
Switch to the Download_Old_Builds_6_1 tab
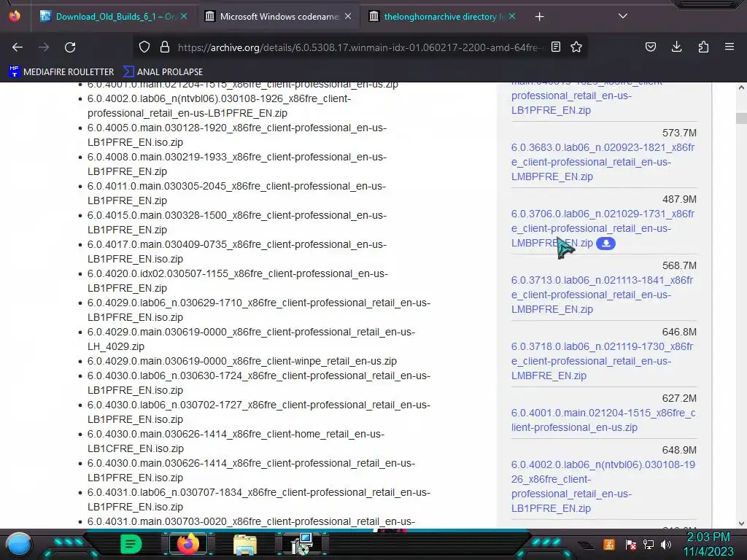(x=115, y=17)
